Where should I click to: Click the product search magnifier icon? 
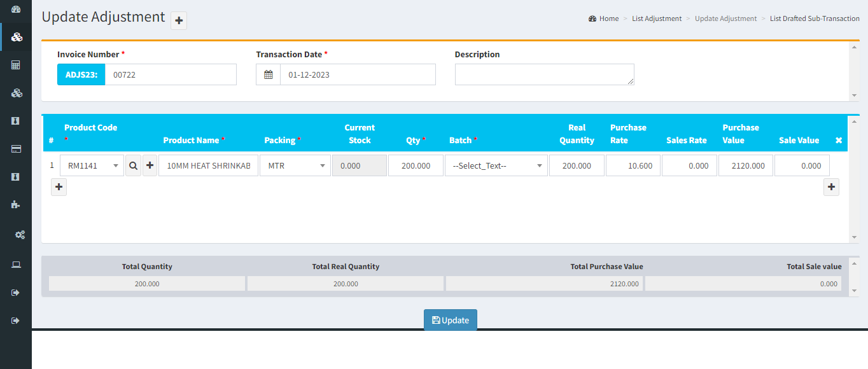coord(133,166)
